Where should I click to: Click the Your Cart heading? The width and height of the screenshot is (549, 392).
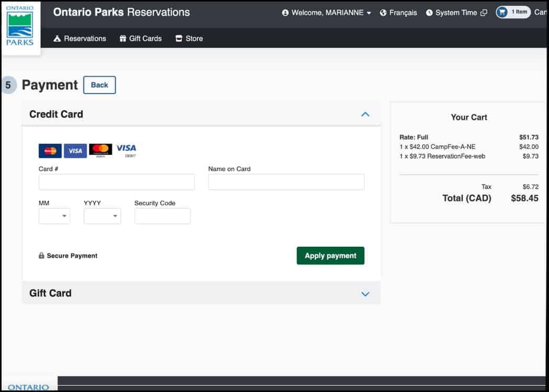pos(469,117)
